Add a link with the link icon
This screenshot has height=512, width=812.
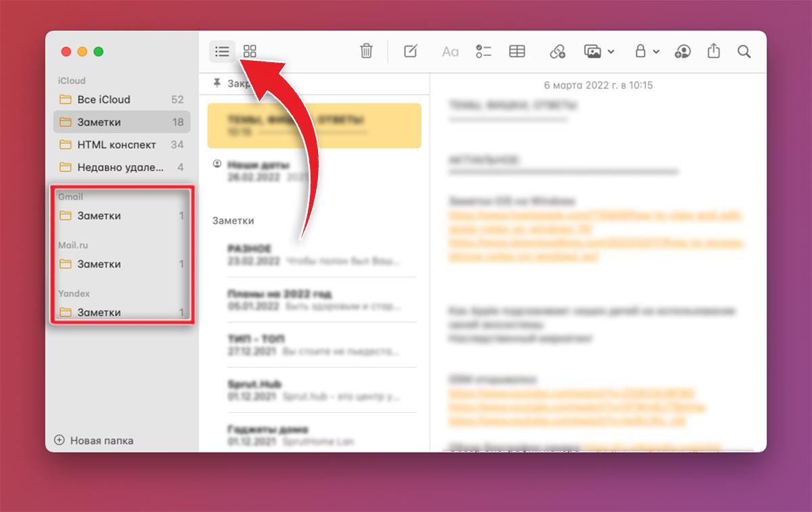click(x=557, y=51)
